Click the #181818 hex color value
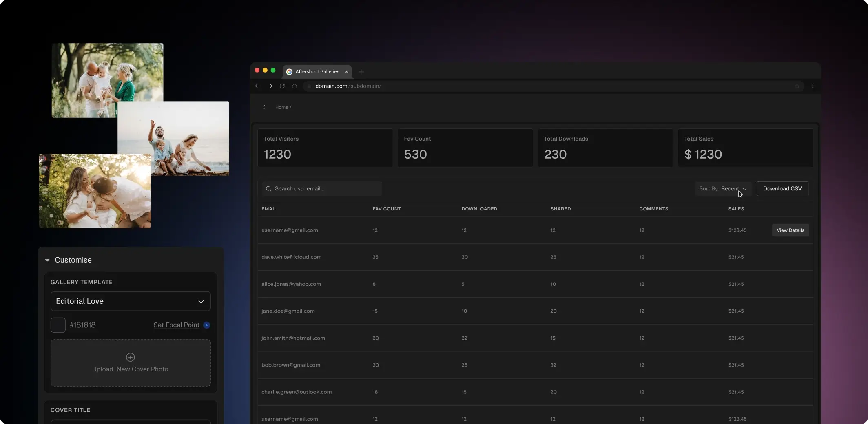The height and width of the screenshot is (424, 868). (x=83, y=325)
